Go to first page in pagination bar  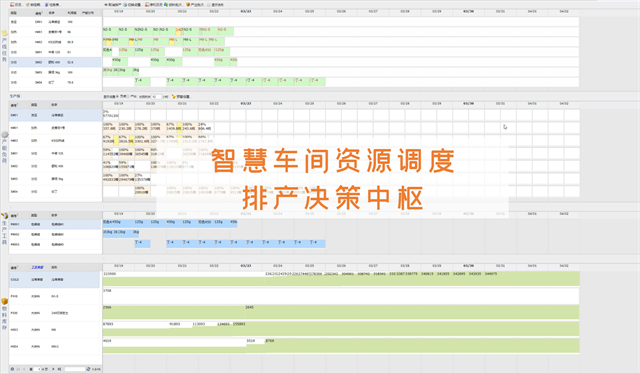(18, 369)
